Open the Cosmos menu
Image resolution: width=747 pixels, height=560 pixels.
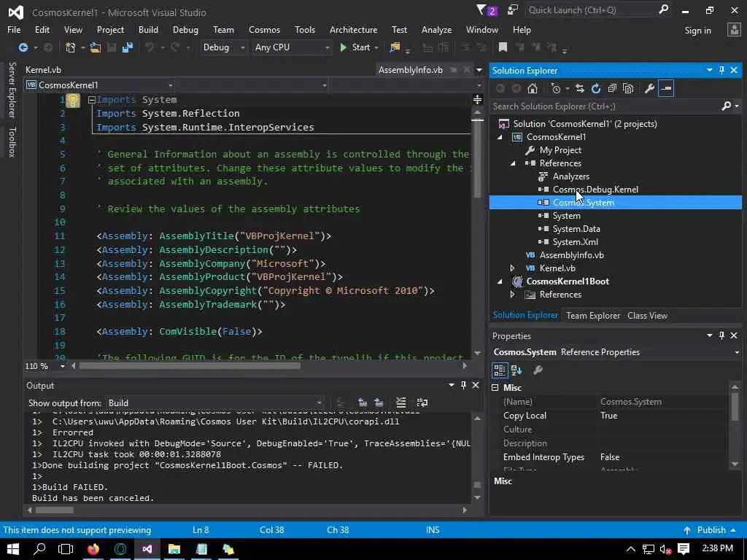point(264,30)
